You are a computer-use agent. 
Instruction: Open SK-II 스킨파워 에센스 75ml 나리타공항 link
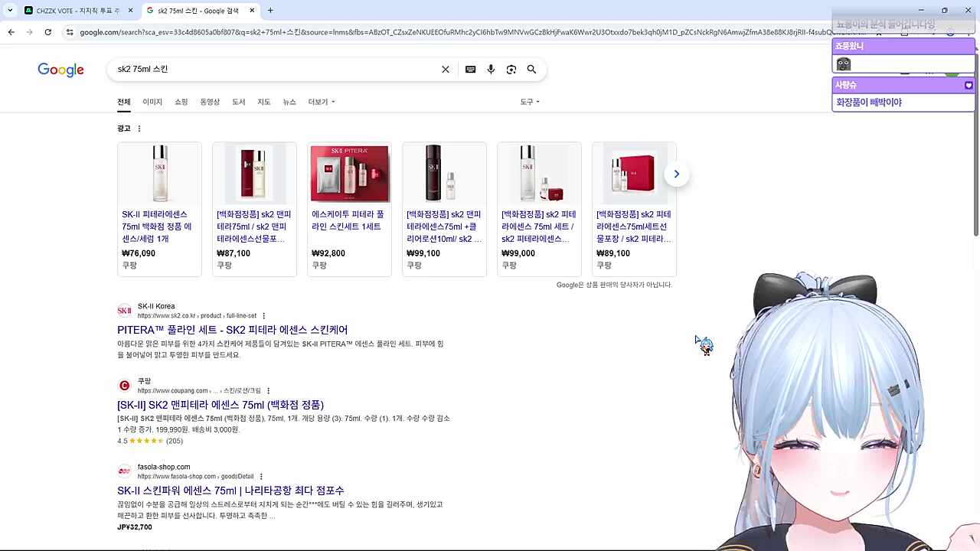230,491
